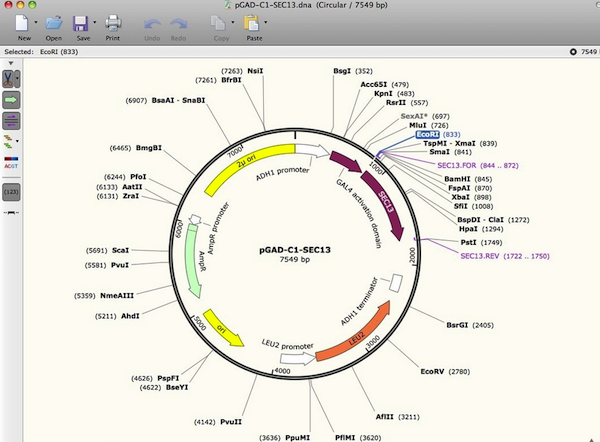
Task: Open a file with the Open icon
Action: [53, 22]
